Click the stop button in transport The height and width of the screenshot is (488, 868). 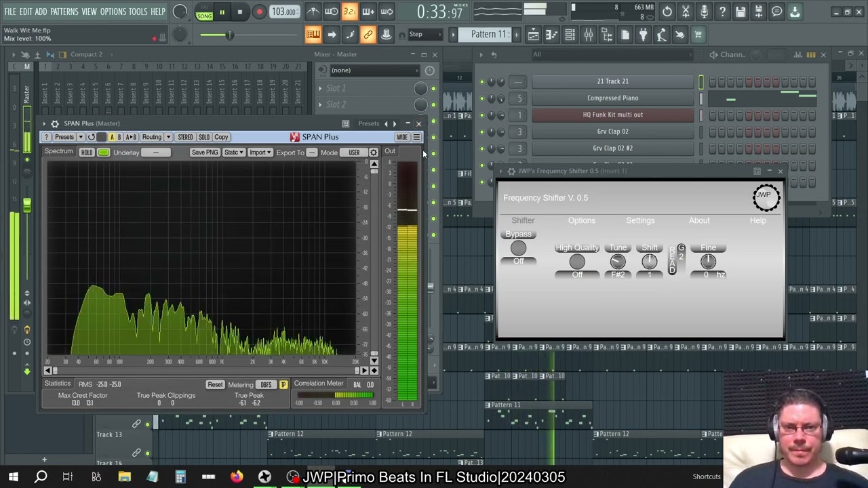[x=239, y=12]
